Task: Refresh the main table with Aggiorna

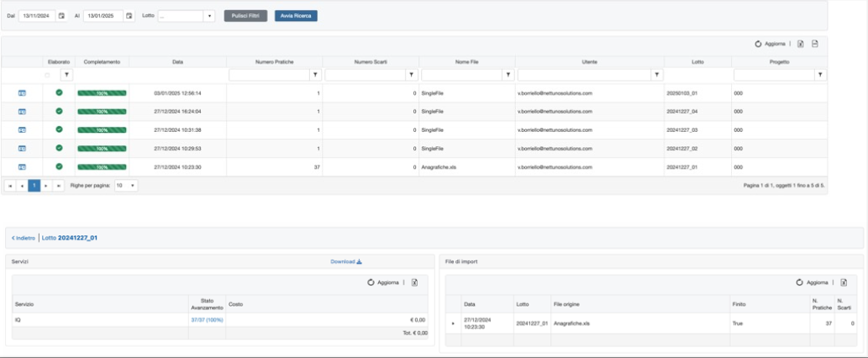Action: click(x=770, y=44)
